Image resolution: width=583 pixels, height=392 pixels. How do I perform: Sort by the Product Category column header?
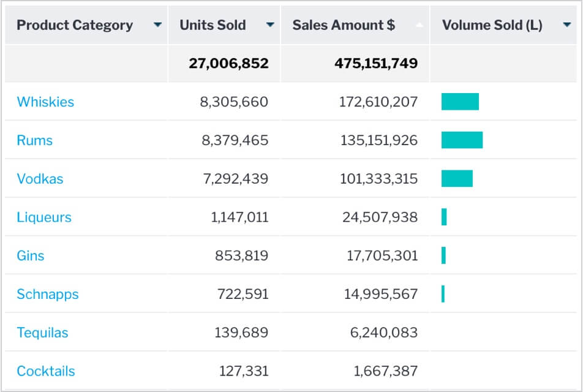[x=75, y=25]
